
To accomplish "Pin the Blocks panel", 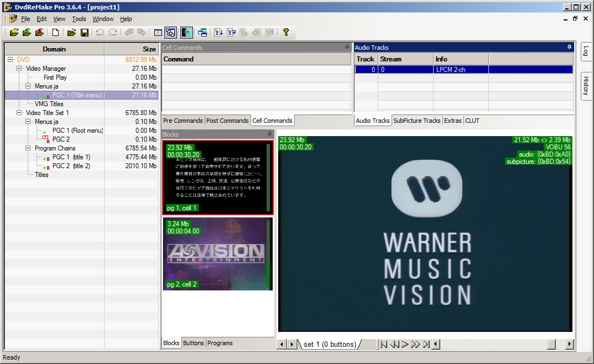I will (x=269, y=134).
